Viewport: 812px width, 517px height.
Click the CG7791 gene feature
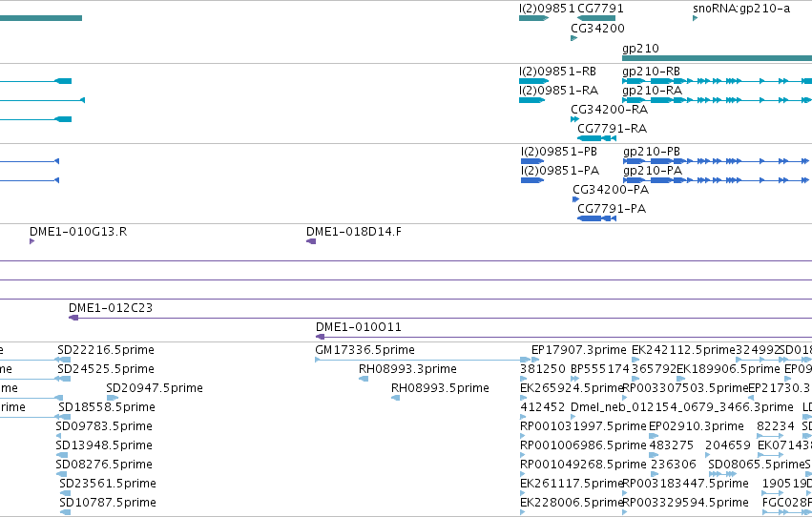pyautogui.click(x=596, y=18)
